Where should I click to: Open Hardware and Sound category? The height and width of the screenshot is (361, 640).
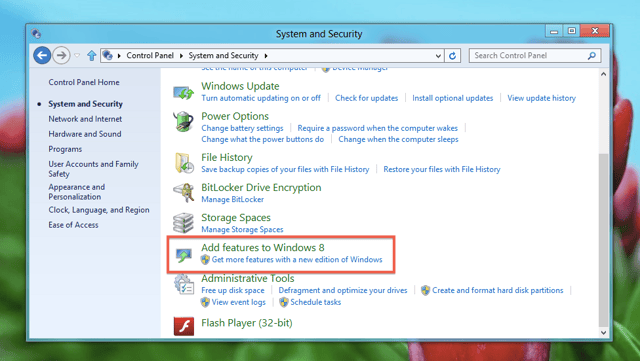coord(84,134)
